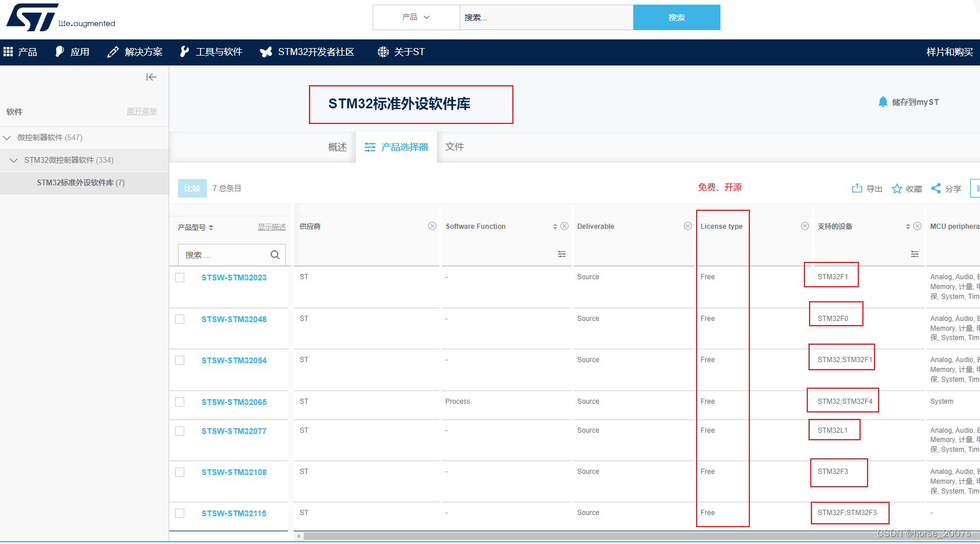Collapse the sidebar with the left arrow icon
The width and height of the screenshot is (980, 544).
click(151, 76)
